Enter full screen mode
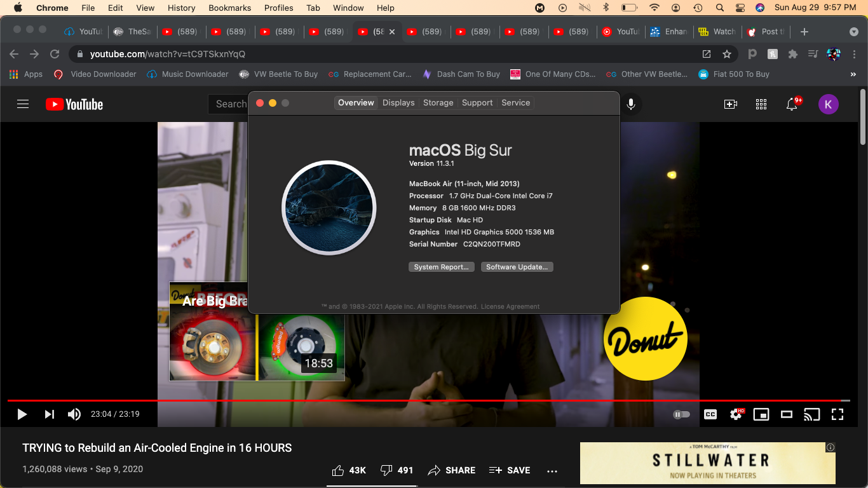The image size is (868, 488). pos(837,414)
